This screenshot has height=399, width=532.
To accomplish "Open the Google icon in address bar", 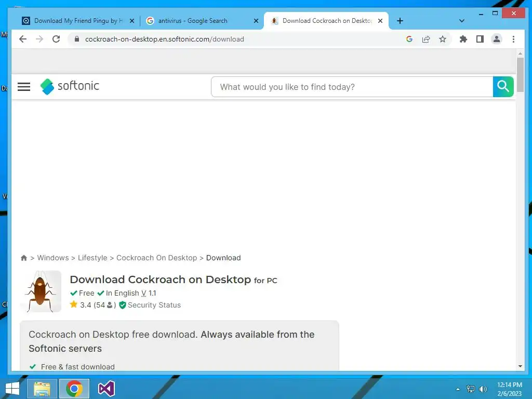I will coord(409,39).
